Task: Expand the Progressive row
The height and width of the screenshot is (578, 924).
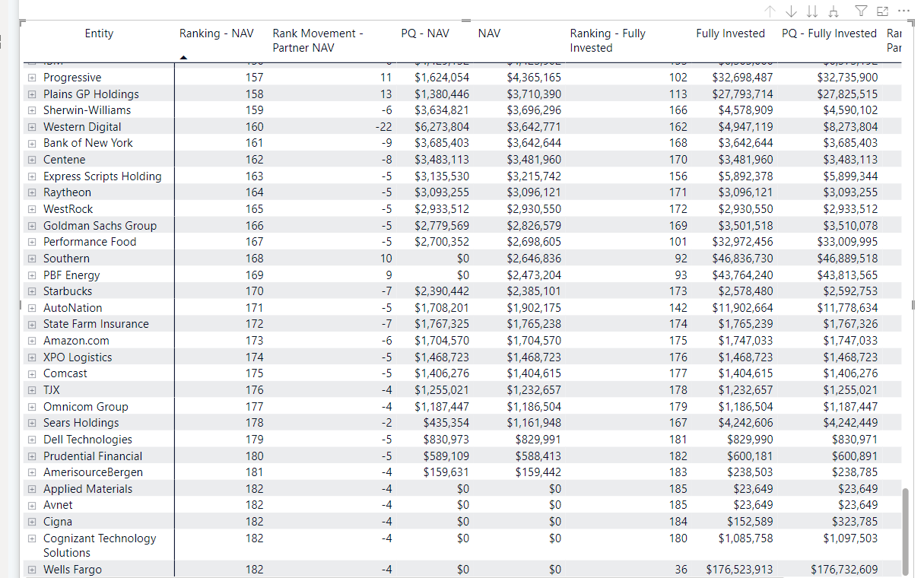Action: 32,78
